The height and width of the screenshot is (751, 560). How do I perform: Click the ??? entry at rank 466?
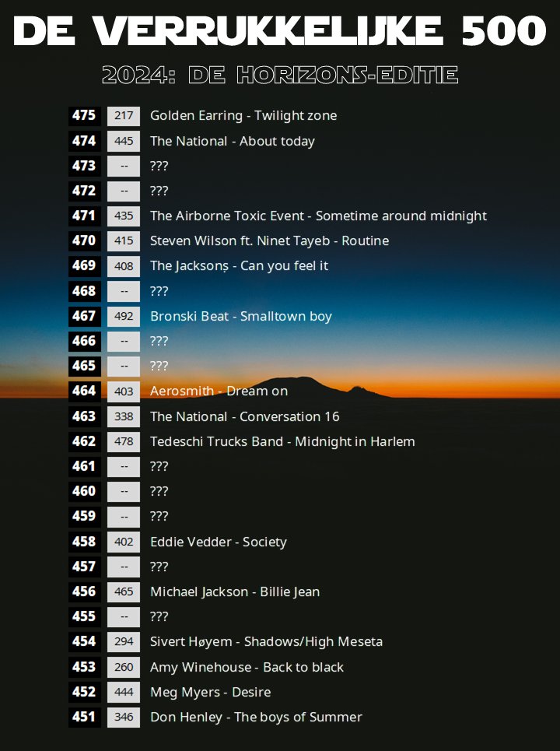pyautogui.click(x=159, y=341)
